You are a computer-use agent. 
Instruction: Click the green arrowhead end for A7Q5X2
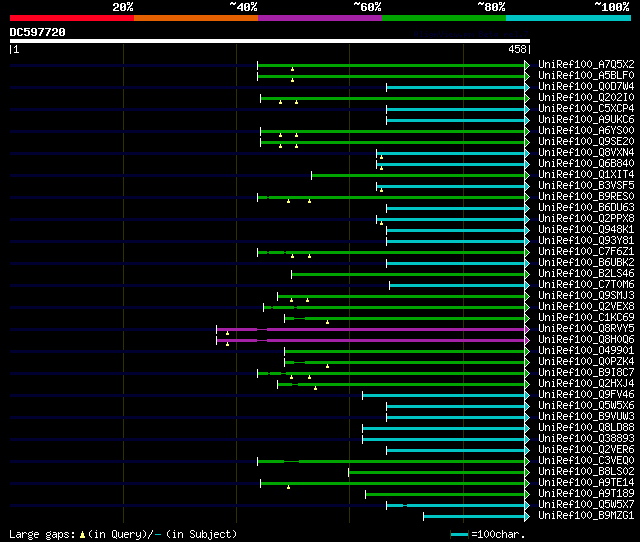[x=527, y=65]
